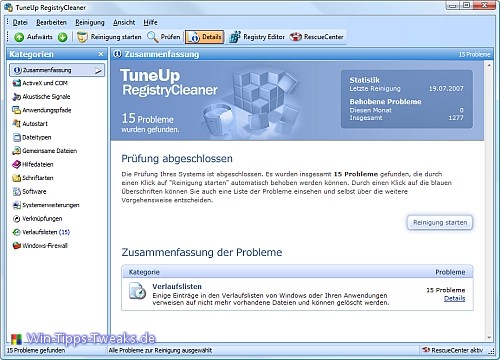Open the Ansicht menu
500x360 pixels.
click(124, 22)
